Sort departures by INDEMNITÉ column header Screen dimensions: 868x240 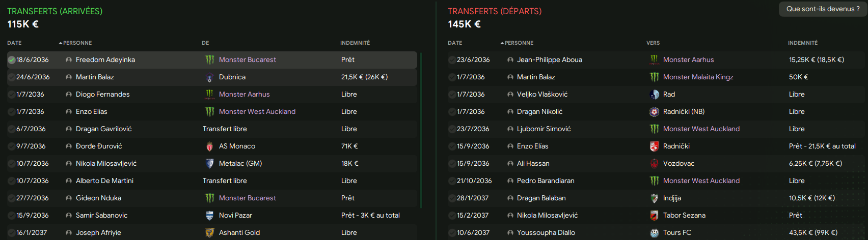click(803, 43)
